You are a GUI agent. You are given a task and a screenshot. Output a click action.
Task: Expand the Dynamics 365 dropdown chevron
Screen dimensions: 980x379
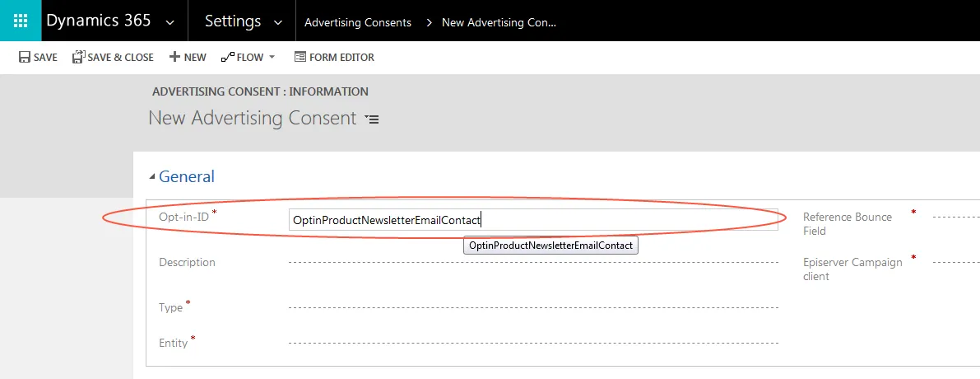170,22
